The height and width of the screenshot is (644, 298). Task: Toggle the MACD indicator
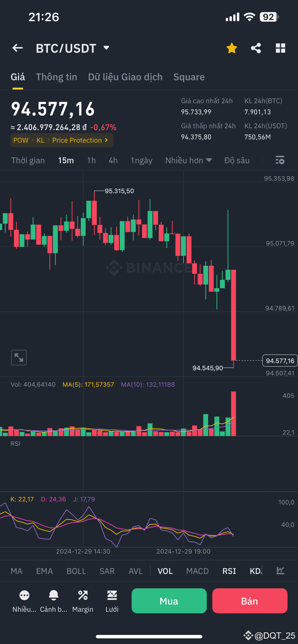click(197, 571)
